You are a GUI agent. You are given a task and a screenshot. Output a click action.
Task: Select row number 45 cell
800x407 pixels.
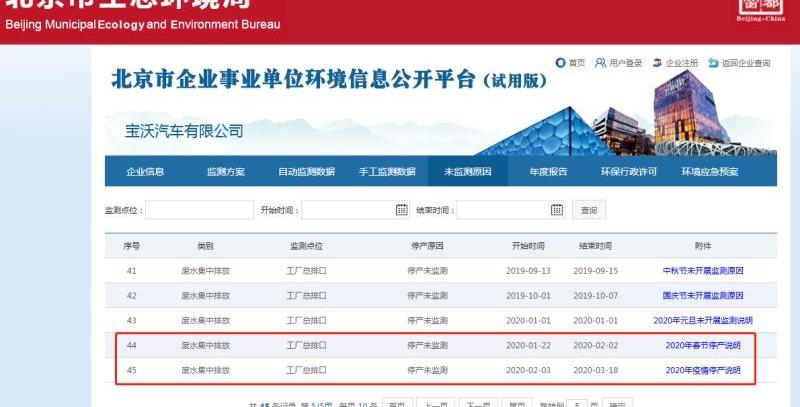coord(132,370)
